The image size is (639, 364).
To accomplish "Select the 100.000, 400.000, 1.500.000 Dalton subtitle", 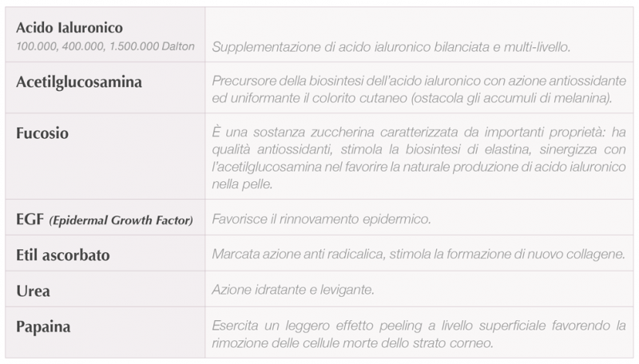I will (x=105, y=46).
